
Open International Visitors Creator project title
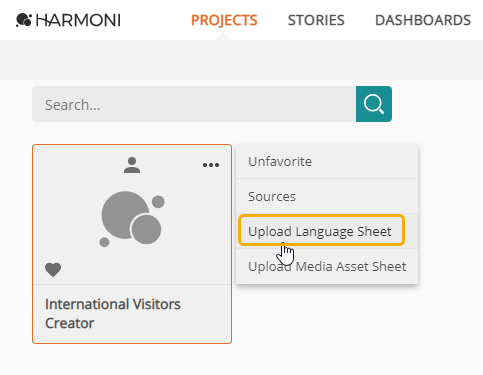[113, 314]
